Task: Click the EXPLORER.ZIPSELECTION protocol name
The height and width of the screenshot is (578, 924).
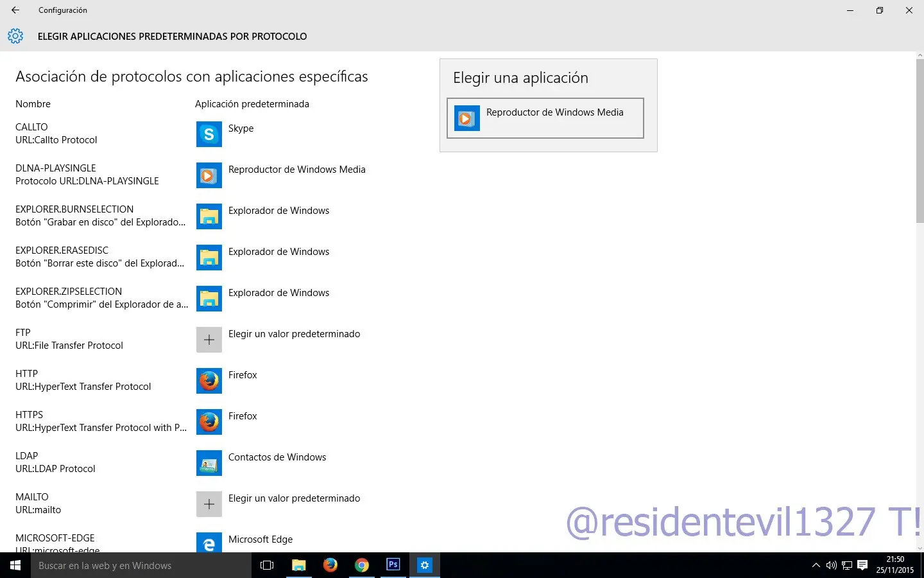Action: [69, 292]
